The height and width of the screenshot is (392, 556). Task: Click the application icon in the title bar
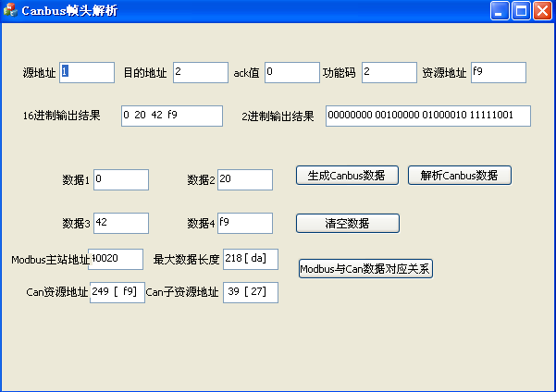tap(10, 11)
